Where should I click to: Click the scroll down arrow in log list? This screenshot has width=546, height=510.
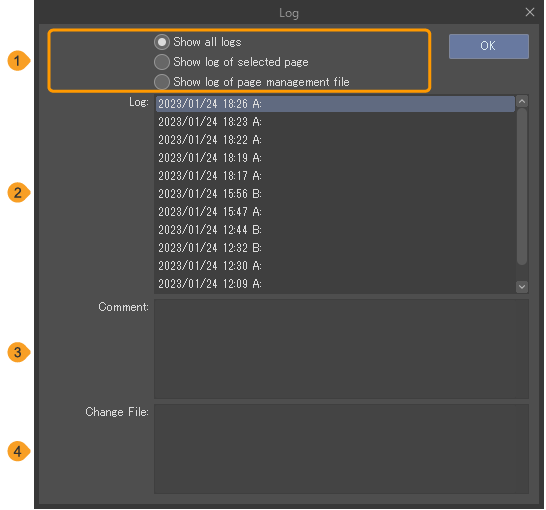522,287
